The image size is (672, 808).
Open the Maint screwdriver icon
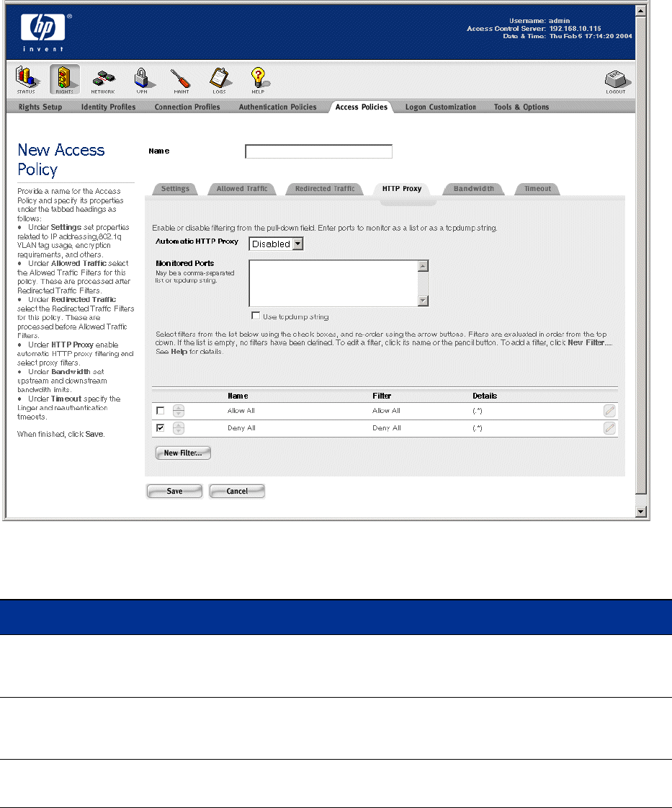181,80
